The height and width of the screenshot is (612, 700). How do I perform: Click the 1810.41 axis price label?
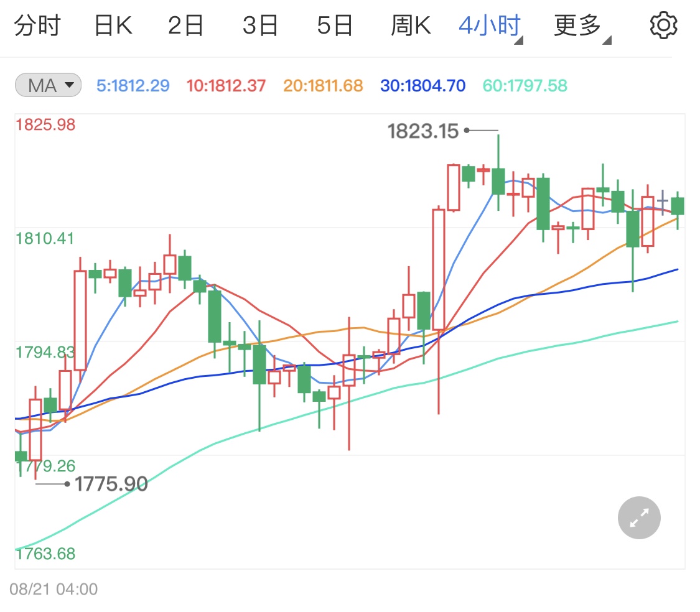(x=45, y=238)
